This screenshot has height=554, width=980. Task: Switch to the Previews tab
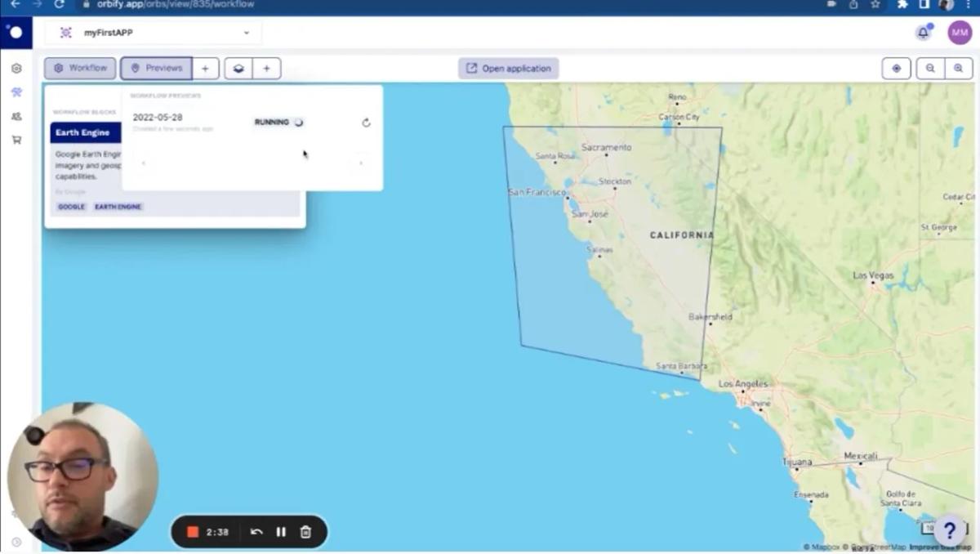tap(156, 69)
